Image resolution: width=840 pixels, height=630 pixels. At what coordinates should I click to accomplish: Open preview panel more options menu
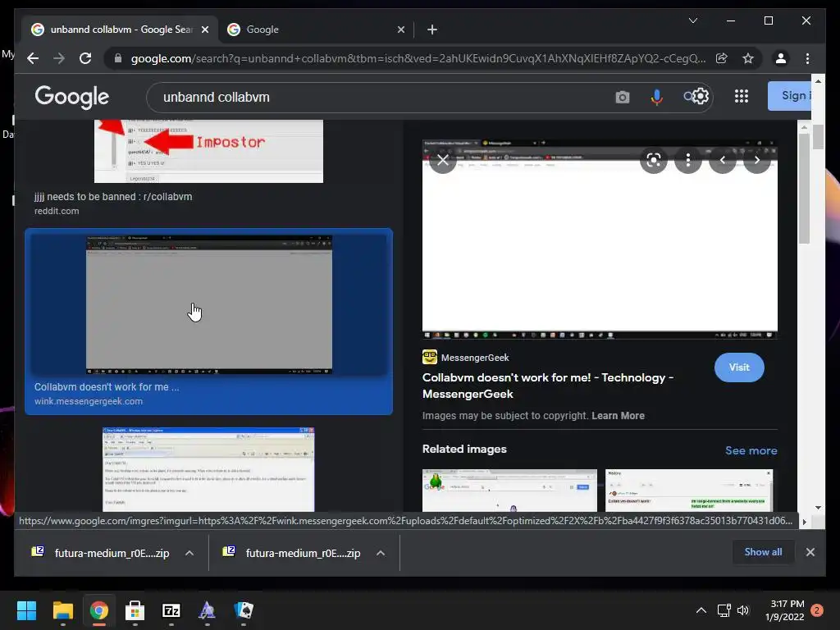688,160
